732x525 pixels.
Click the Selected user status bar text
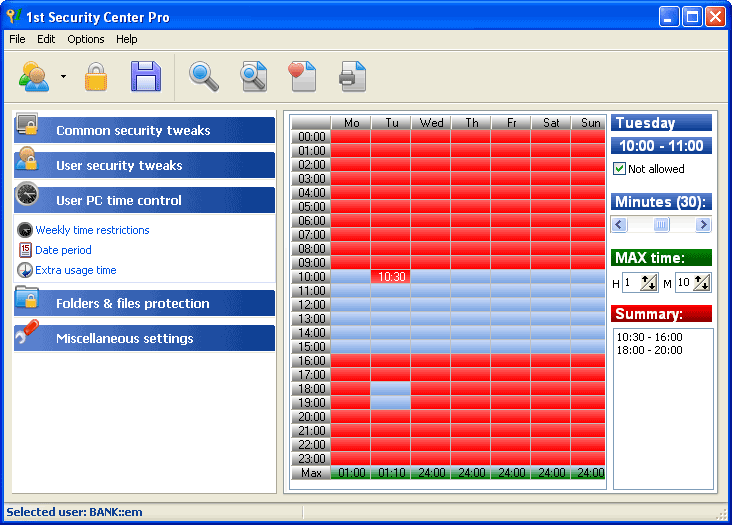coord(74,512)
